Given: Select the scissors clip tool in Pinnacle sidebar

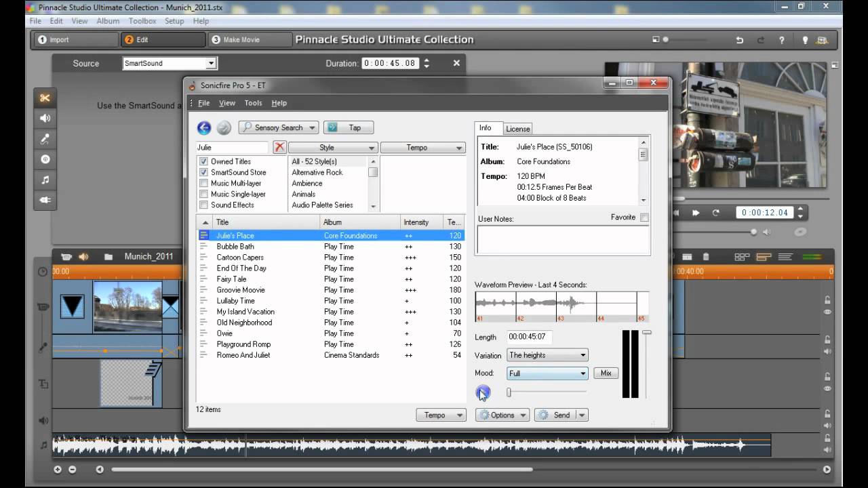Looking at the screenshot, I should click(x=45, y=98).
